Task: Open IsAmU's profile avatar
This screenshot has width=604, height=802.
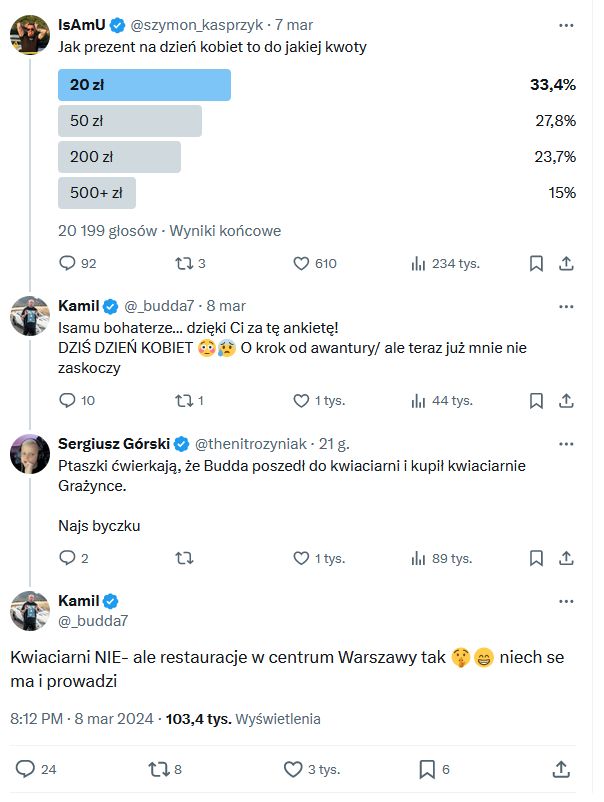Action: click(x=30, y=35)
